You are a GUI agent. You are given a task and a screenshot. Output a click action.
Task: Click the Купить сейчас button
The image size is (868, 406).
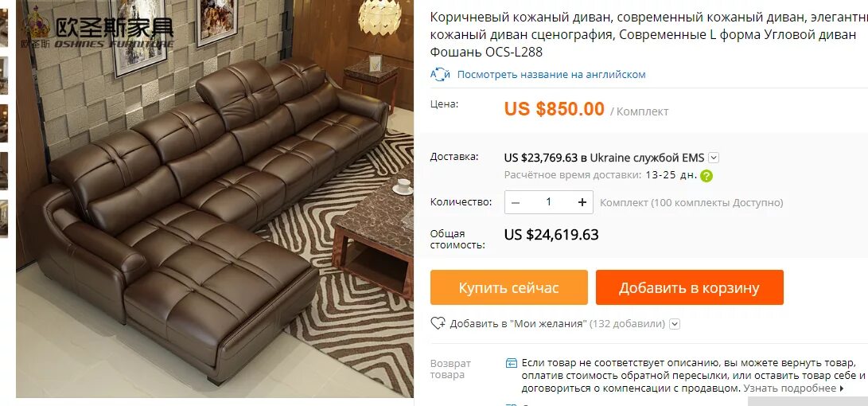click(x=508, y=287)
